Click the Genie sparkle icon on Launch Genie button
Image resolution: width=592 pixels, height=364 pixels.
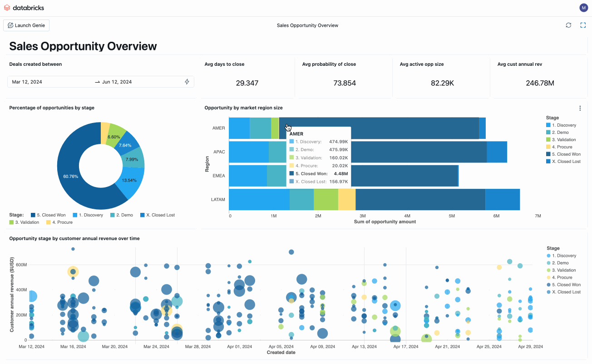pos(10,25)
